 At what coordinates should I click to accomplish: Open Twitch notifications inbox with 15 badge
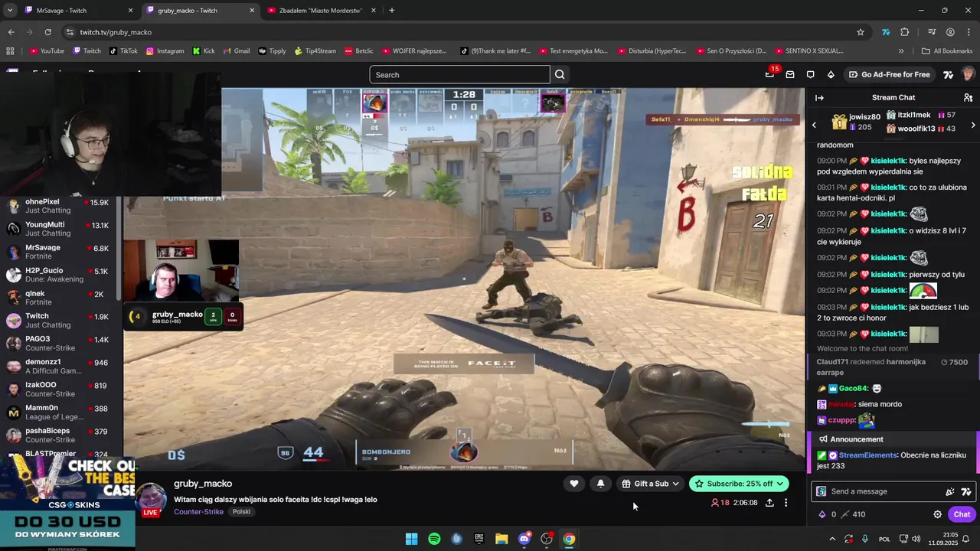tap(770, 74)
